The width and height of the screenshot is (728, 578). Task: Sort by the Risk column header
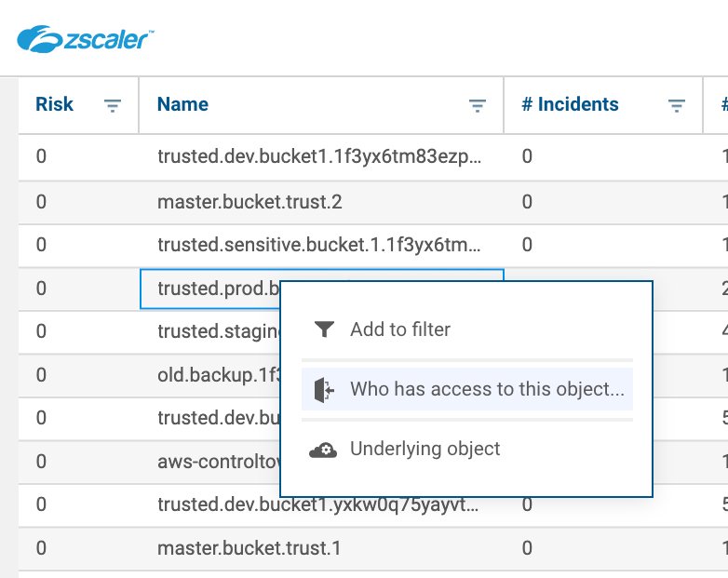pos(55,104)
